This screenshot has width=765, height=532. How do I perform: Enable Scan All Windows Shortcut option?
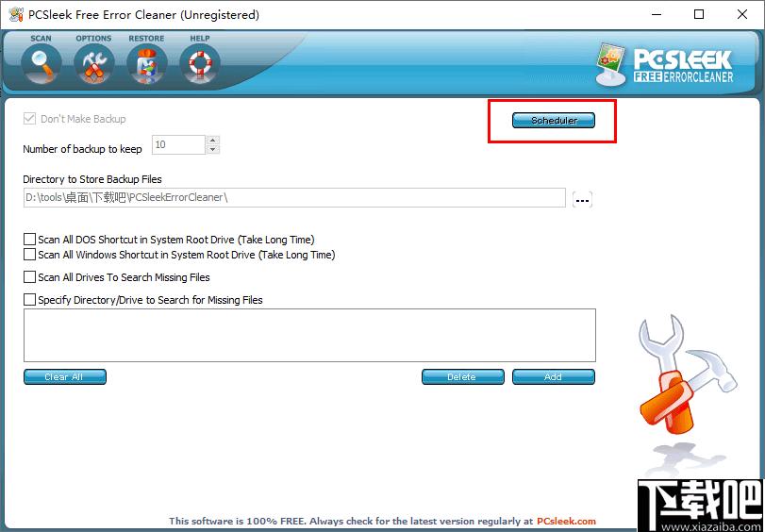30,255
